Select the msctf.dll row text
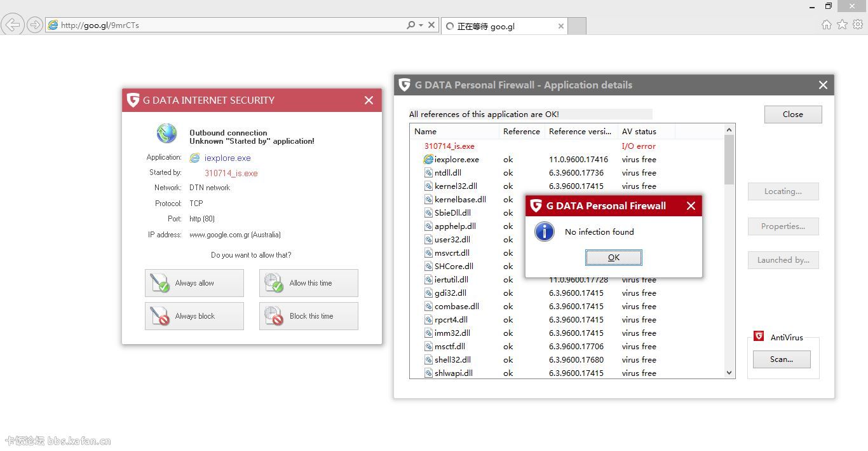868x451 pixels. pos(450,347)
